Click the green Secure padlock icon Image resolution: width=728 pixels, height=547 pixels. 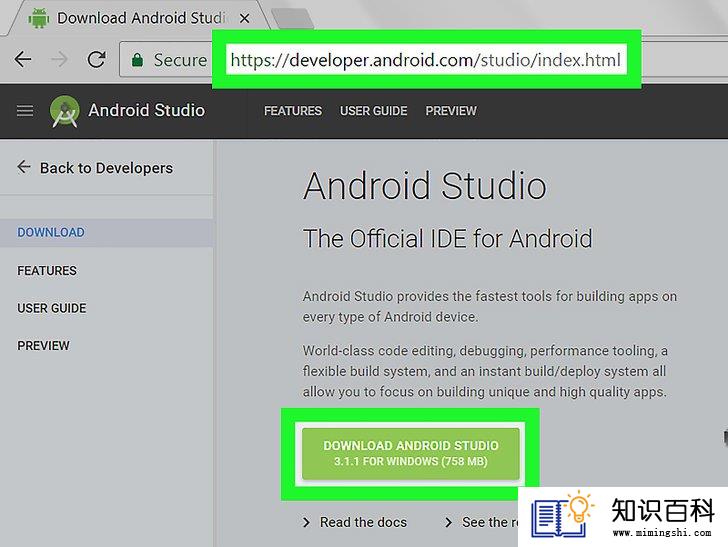(137, 60)
